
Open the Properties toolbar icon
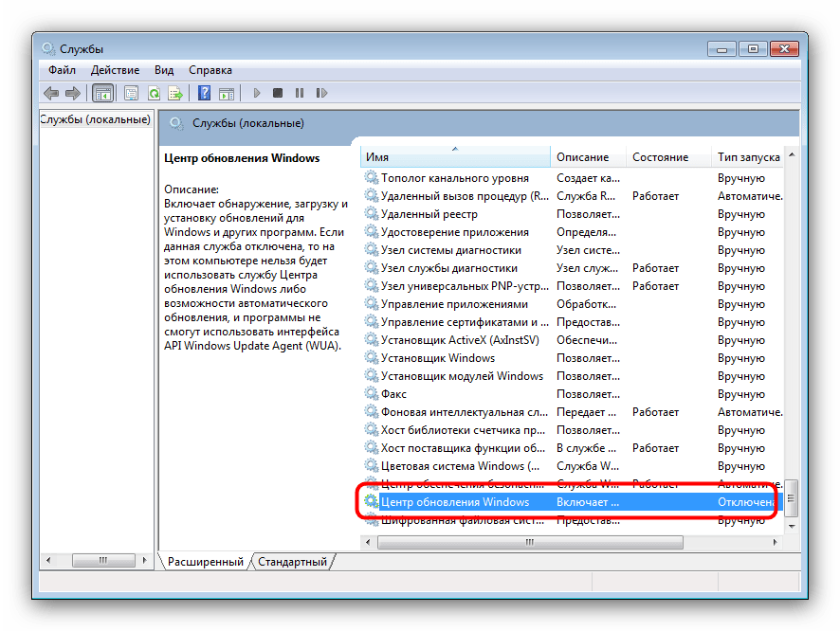[131, 93]
